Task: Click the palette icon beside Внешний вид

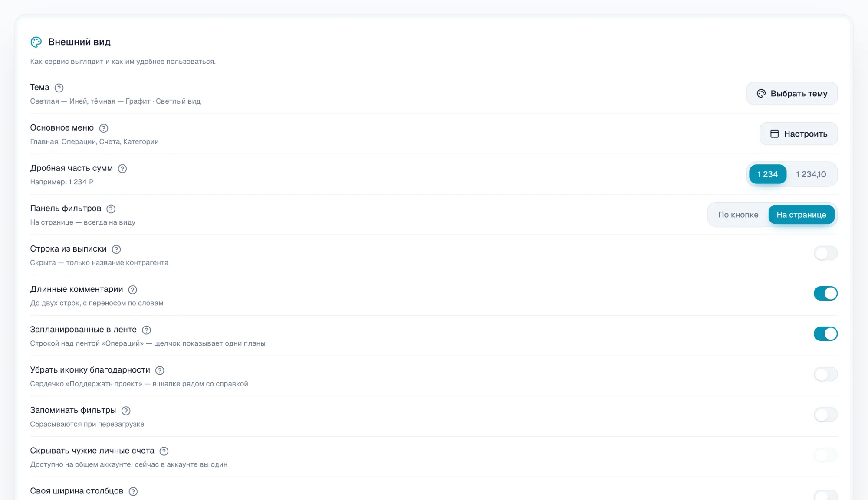Action: click(36, 42)
